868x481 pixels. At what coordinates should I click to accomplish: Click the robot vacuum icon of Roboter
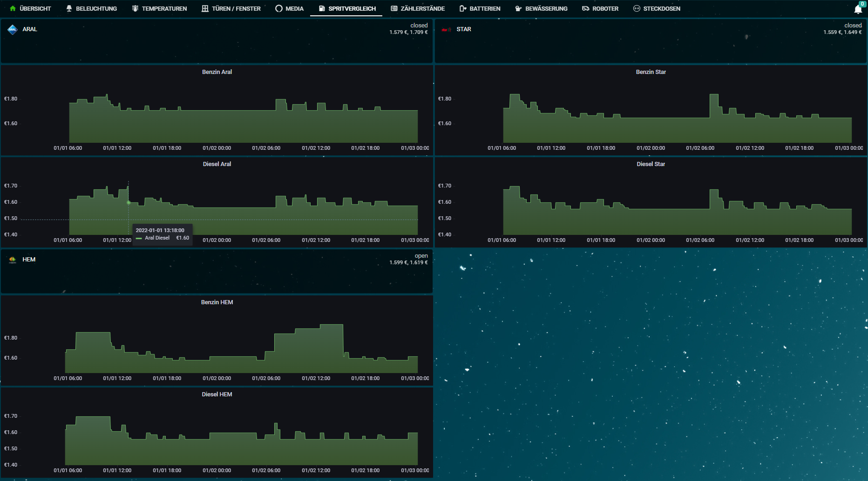point(585,8)
